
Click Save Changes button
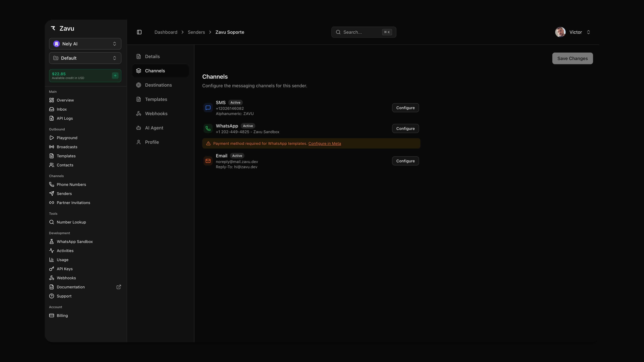(x=572, y=58)
